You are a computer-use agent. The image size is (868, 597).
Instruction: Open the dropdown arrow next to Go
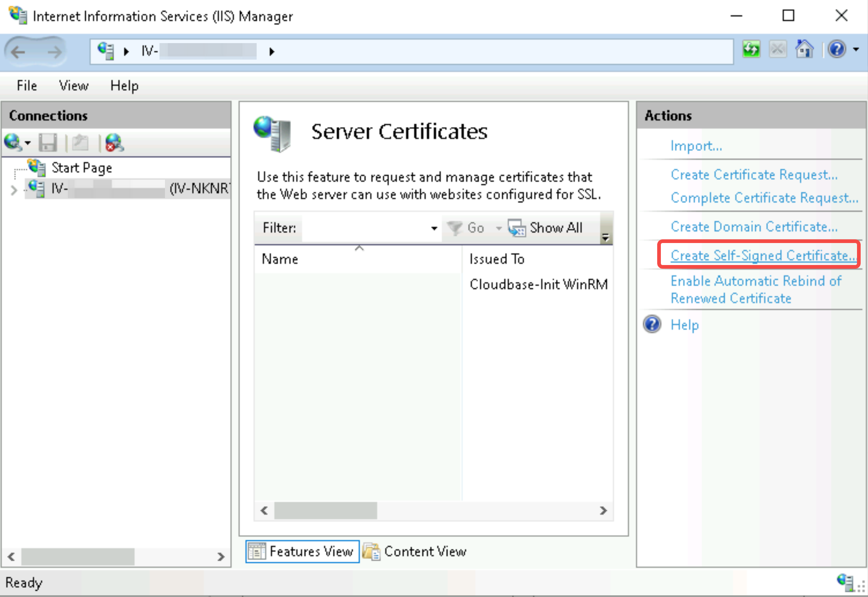coord(499,228)
